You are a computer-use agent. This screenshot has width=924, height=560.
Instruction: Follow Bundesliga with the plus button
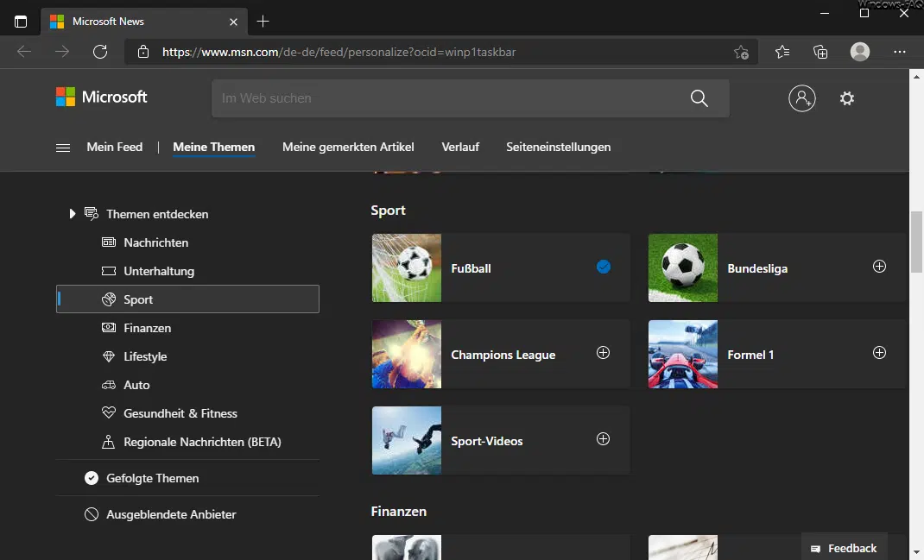(x=879, y=266)
